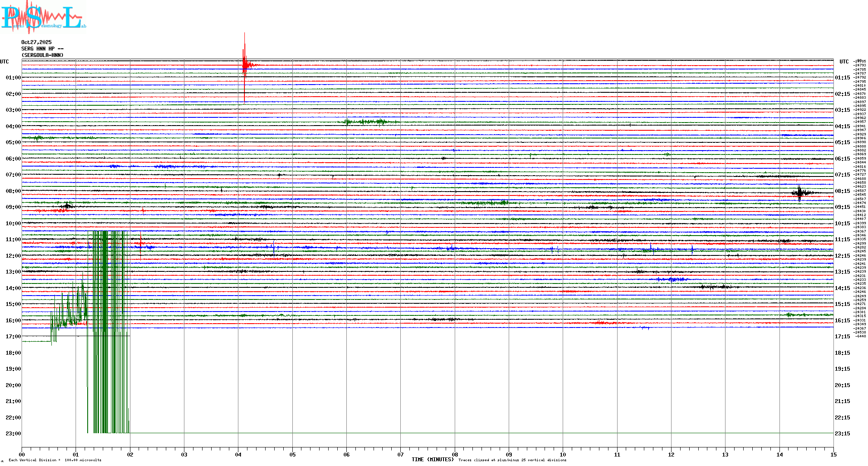This screenshot has height=466, width=868.
Task: Click the right 08:15 time label
Action: pos(842,191)
